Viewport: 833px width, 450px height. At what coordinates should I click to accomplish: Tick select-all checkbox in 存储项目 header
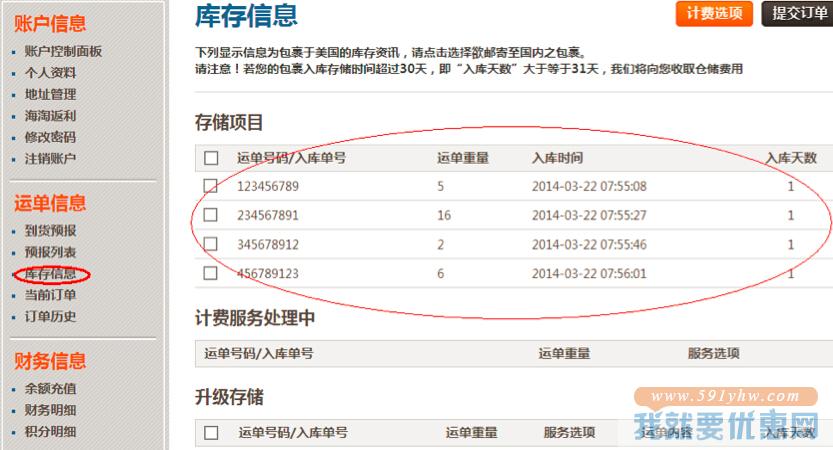pyautogui.click(x=211, y=158)
